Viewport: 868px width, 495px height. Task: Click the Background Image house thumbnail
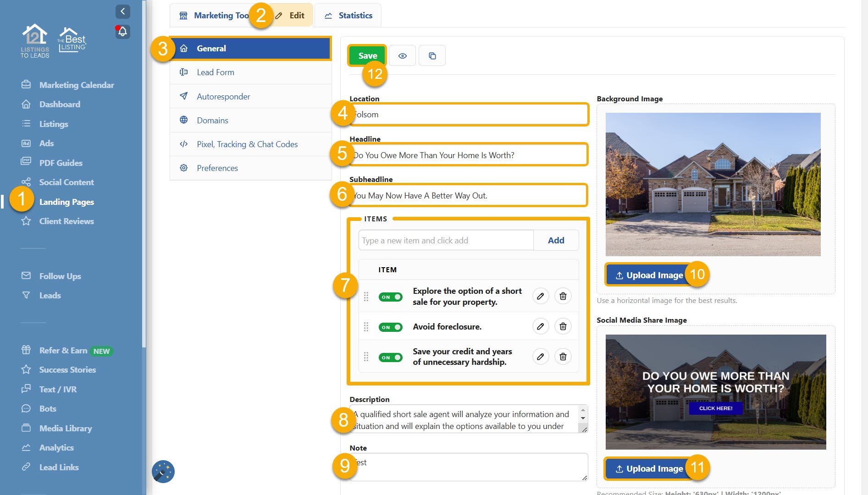point(713,184)
